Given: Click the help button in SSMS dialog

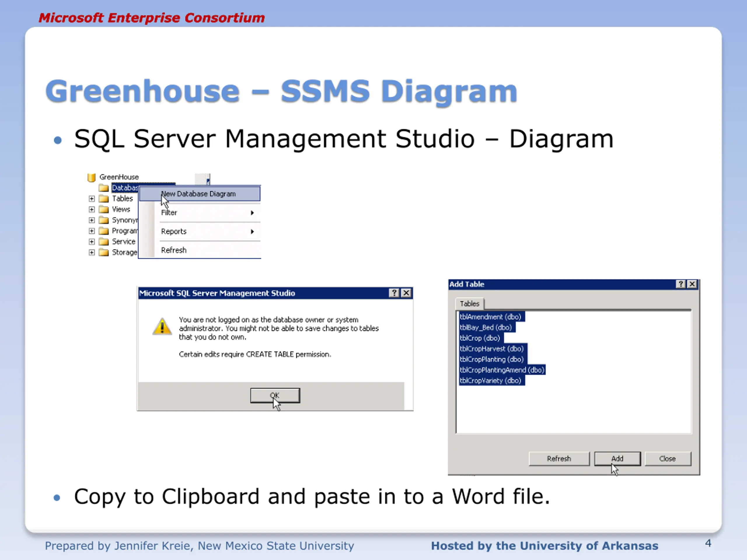Looking at the screenshot, I should [x=394, y=293].
